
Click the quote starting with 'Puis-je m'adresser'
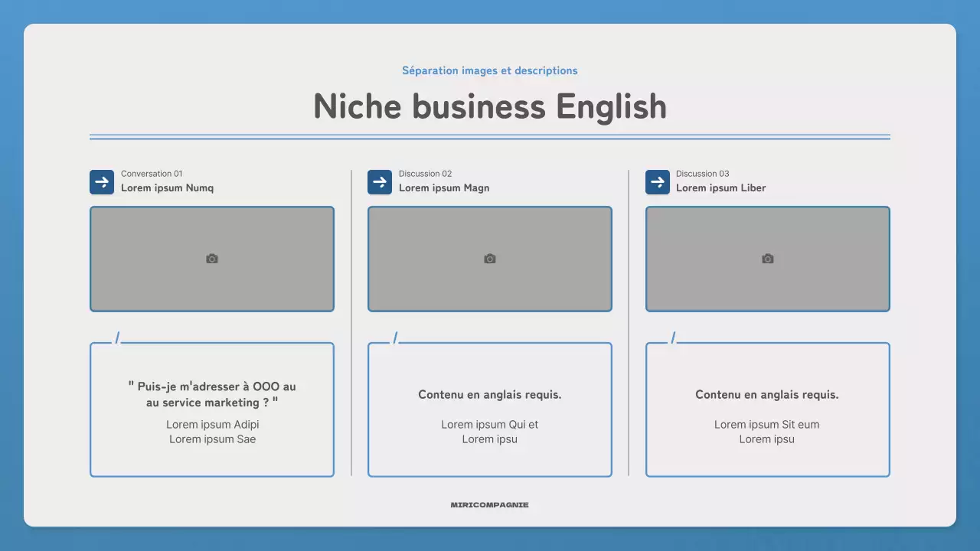click(212, 395)
